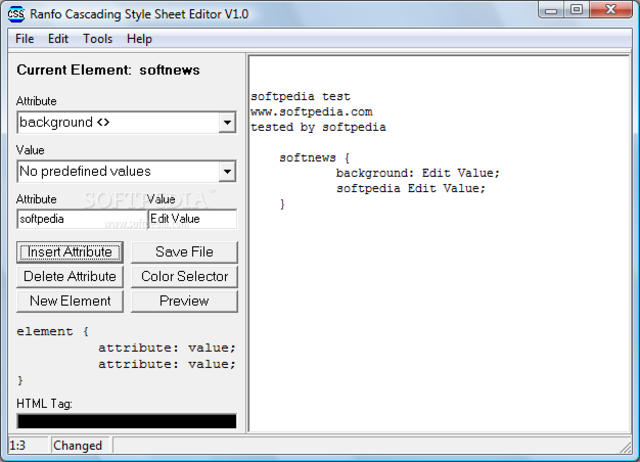Click the value input field containing Edit Value
640x462 pixels.
tap(192, 219)
